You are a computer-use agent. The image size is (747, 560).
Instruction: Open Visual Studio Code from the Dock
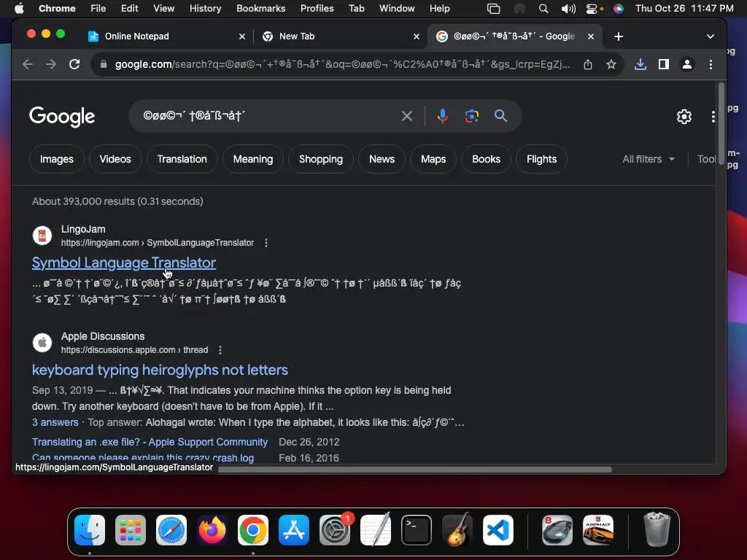click(498, 530)
